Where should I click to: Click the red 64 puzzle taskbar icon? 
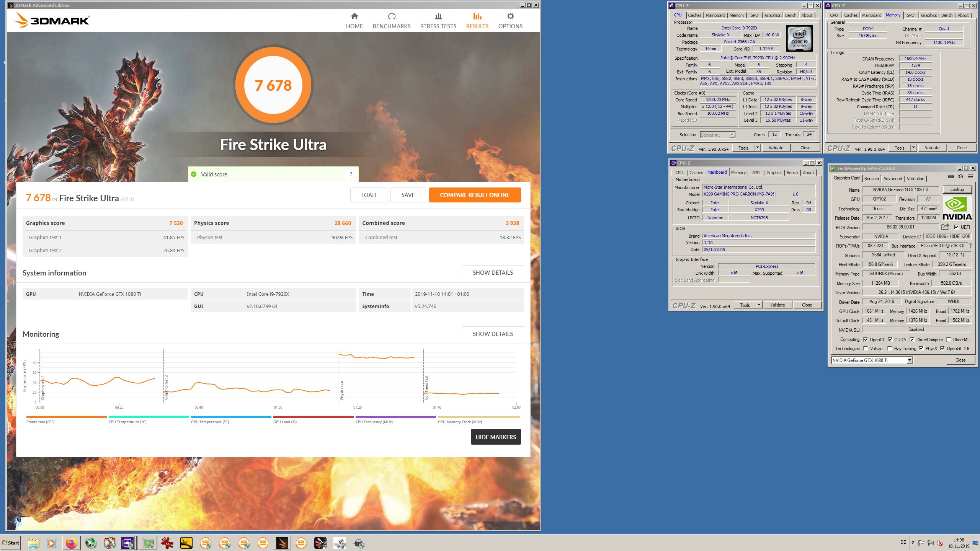167,543
